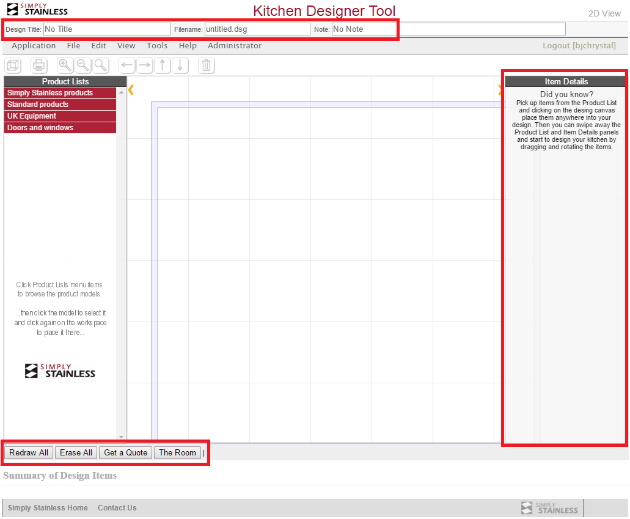Image resolution: width=630 pixels, height=519 pixels.
Task: Click the plain magnifier zoom-reset icon
Action: [x=100, y=65]
